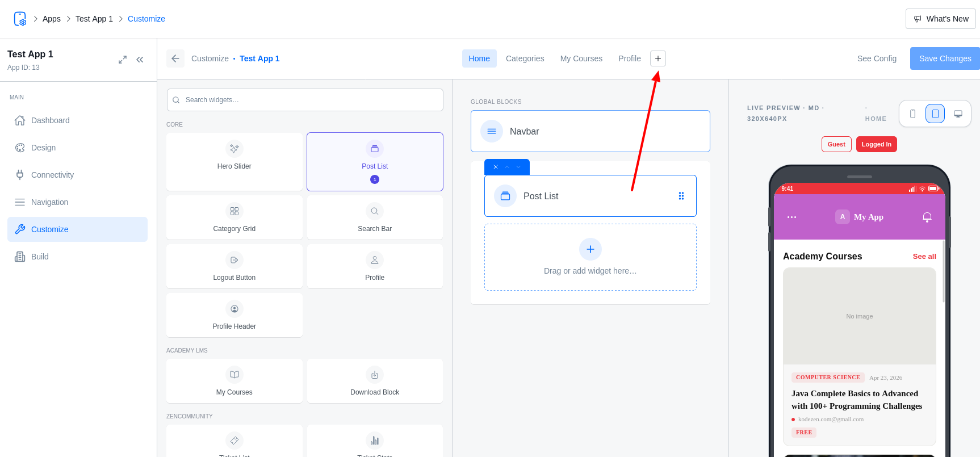The image size is (980, 457).
Task: Expand the sidebar to fullscreen
Action: 123,60
